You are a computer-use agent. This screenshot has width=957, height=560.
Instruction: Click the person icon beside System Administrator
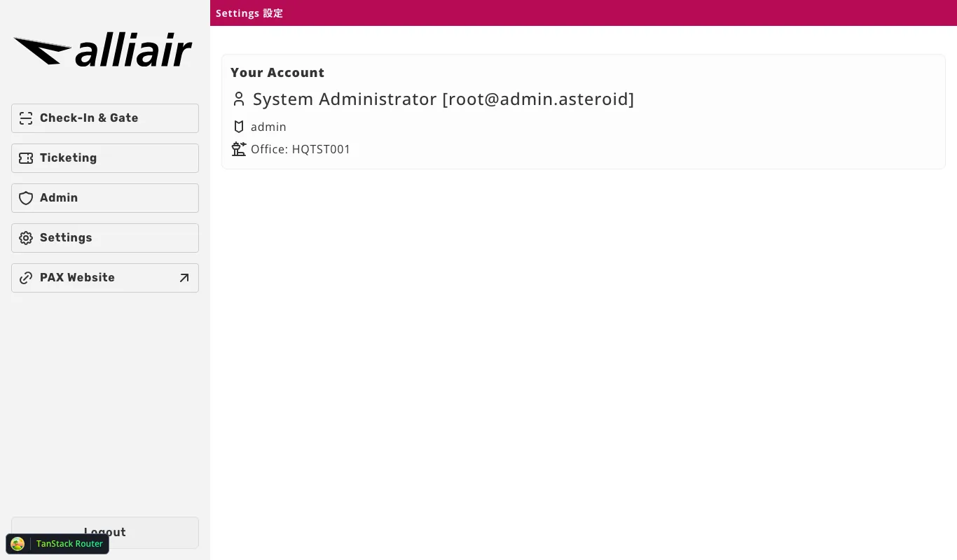[x=239, y=99]
